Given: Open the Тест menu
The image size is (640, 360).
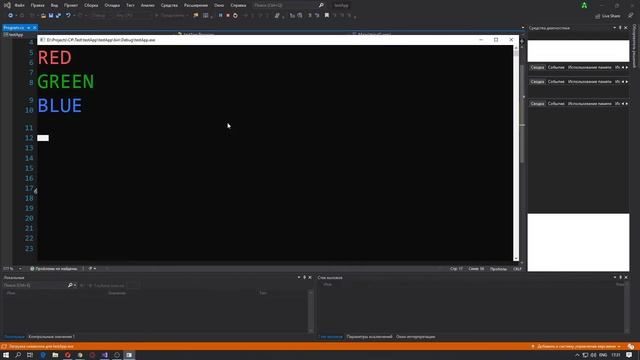Looking at the screenshot, I should pos(130,5).
